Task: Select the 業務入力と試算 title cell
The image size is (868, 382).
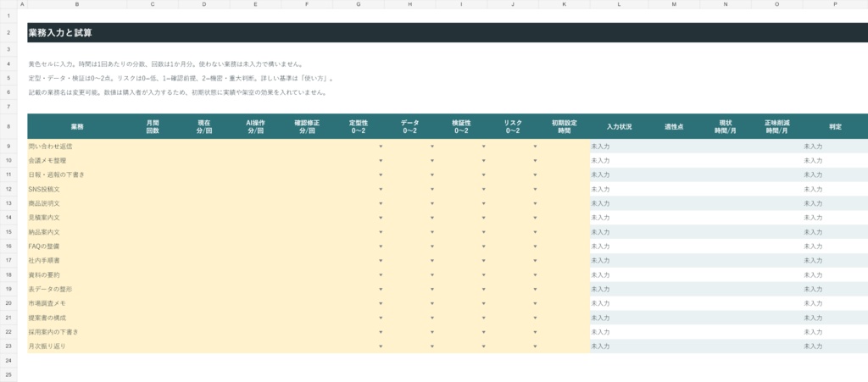Action: tap(448, 33)
